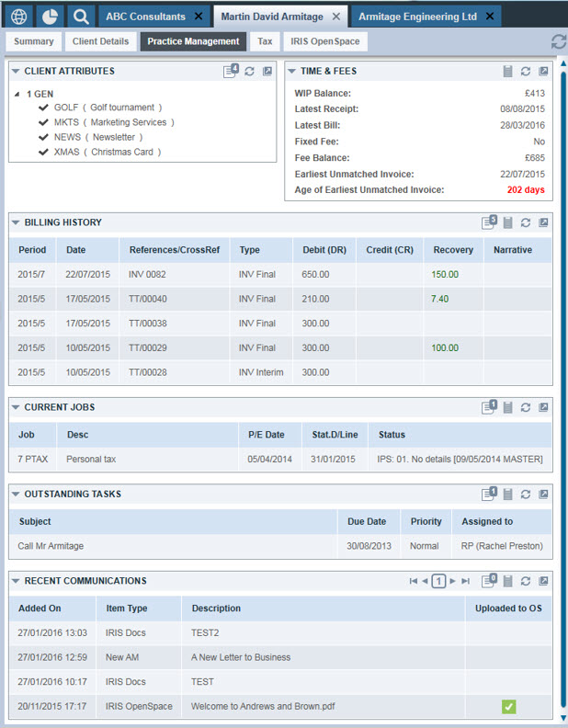This screenshot has width=568, height=728.
Task: Click the page refresh icon at top right
Action: point(558,42)
